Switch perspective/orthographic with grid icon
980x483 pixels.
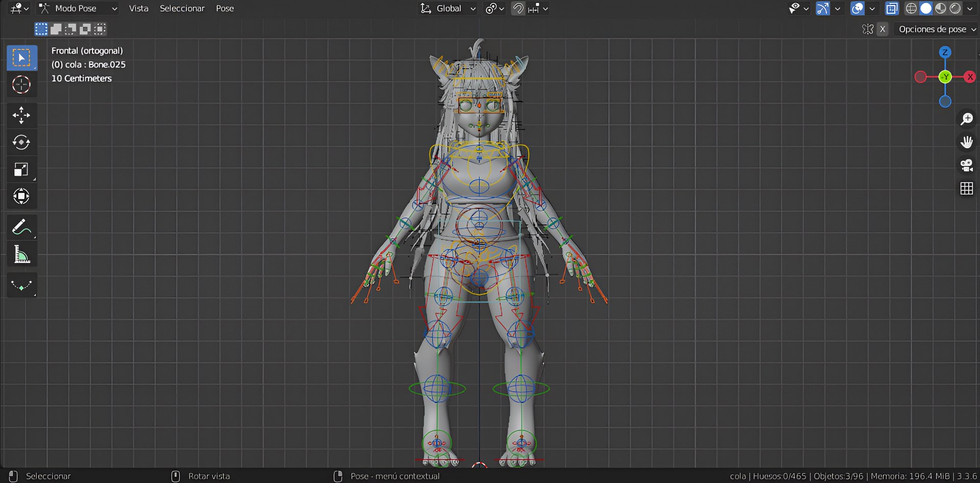967,188
